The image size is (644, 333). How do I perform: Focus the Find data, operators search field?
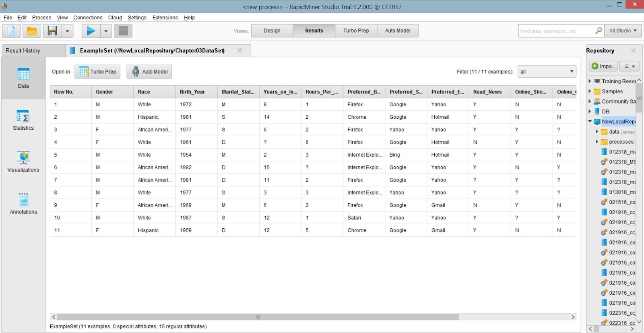(x=557, y=31)
